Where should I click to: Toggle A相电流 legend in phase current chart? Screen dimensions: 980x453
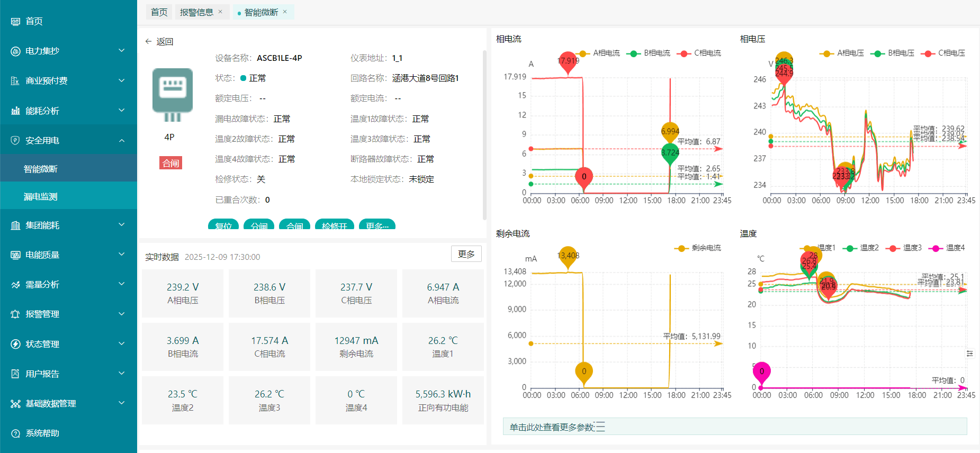(599, 53)
